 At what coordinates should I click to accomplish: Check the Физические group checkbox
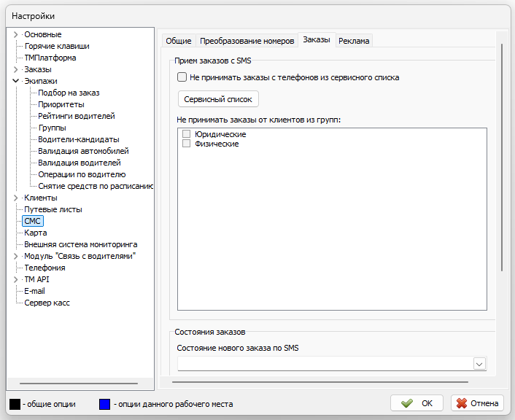click(186, 144)
